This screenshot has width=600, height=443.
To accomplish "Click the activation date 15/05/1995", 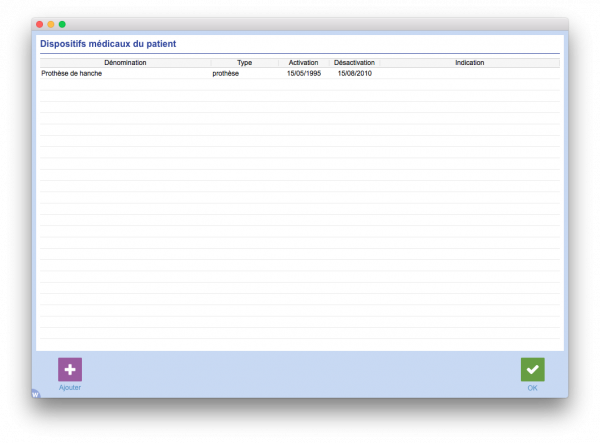I will coord(304,73).
